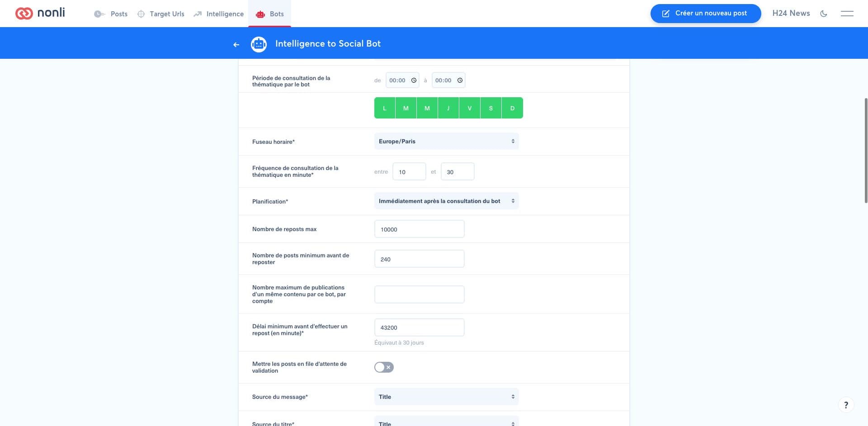Open Source du titre dropdown
Screen dimensions: 868x426
[x=446, y=421]
